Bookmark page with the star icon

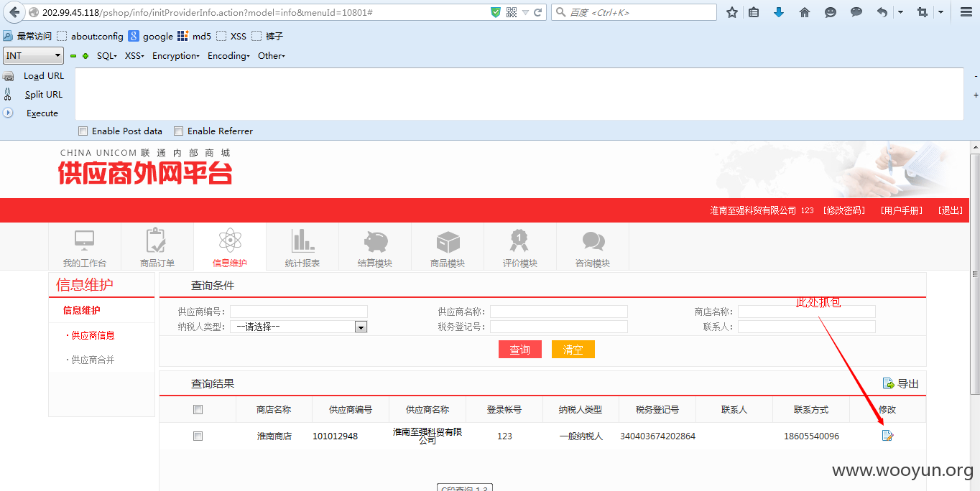732,12
